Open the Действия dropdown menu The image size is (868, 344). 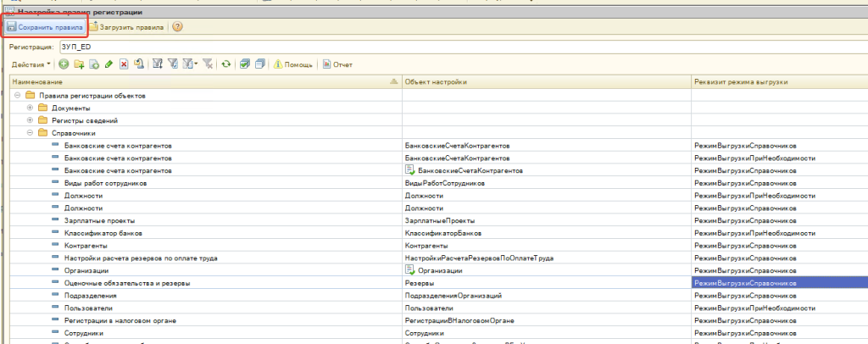(x=30, y=64)
